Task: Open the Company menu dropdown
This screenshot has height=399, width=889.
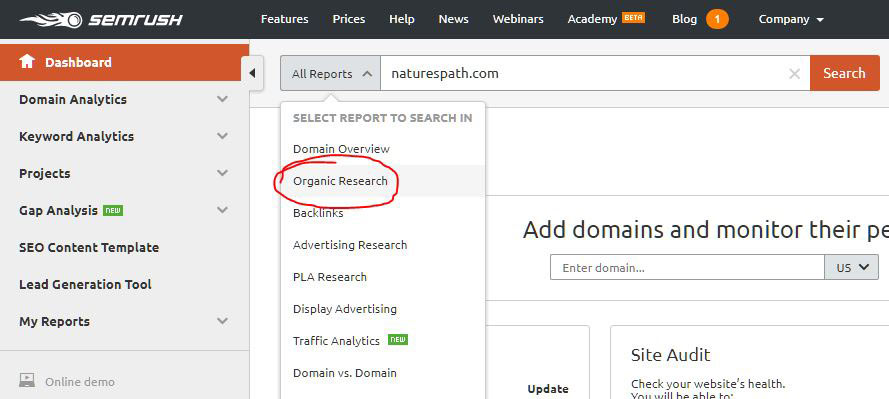Action: (x=791, y=19)
